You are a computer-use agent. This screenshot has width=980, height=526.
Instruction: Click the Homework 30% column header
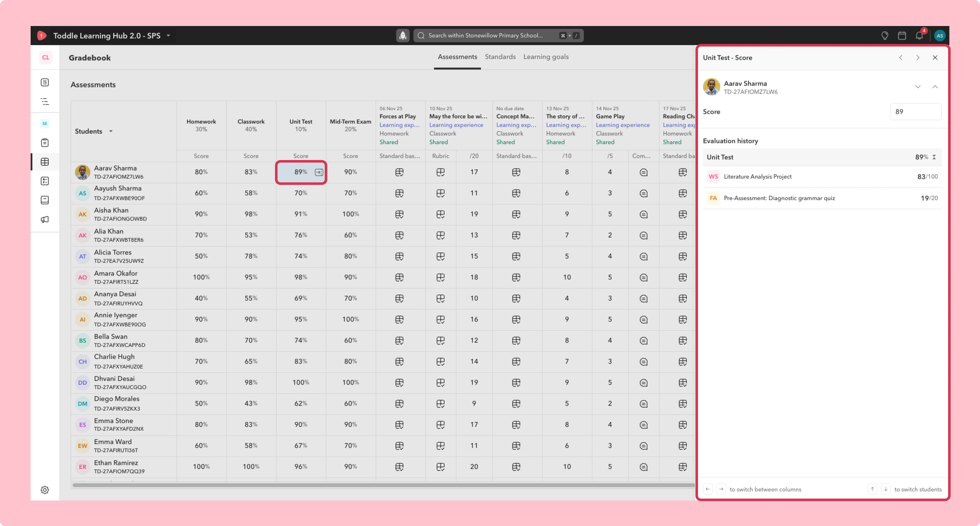point(201,125)
